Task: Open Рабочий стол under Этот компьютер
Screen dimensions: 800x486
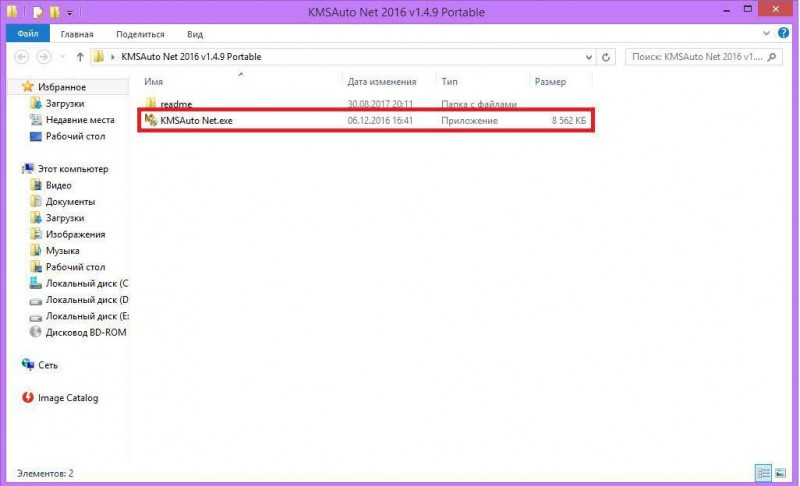Action: coord(76,267)
